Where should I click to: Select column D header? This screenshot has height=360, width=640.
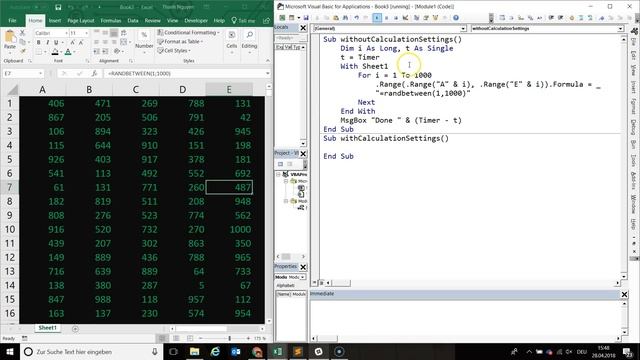click(x=182, y=89)
